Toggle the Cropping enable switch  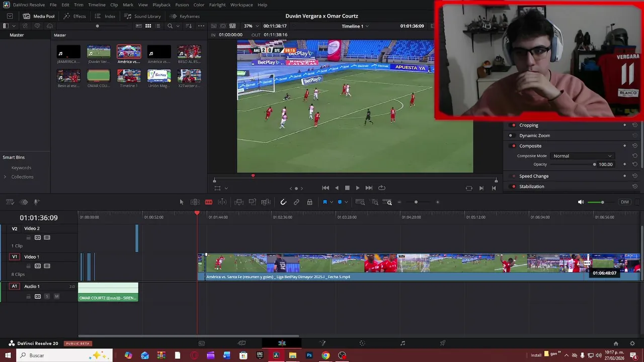point(513,125)
